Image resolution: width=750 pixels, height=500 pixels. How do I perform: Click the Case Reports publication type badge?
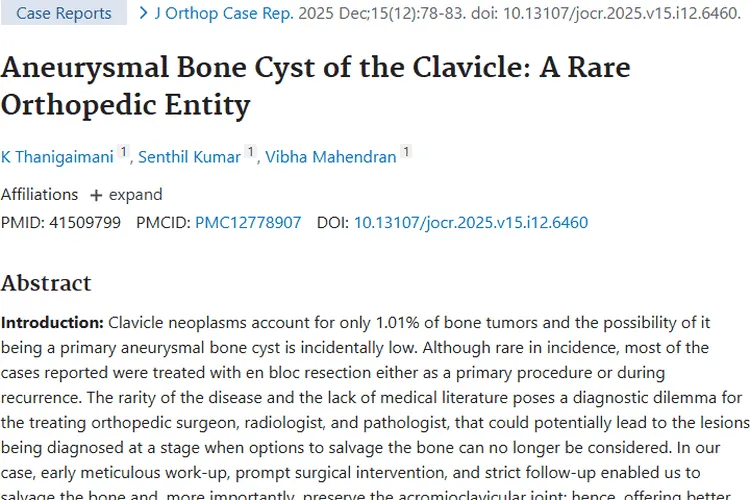[64, 14]
